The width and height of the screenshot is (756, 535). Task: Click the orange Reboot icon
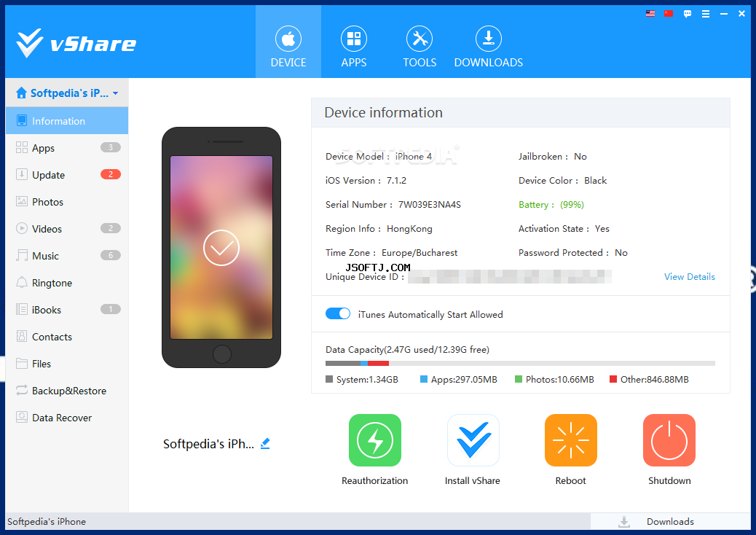click(x=571, y=440)
